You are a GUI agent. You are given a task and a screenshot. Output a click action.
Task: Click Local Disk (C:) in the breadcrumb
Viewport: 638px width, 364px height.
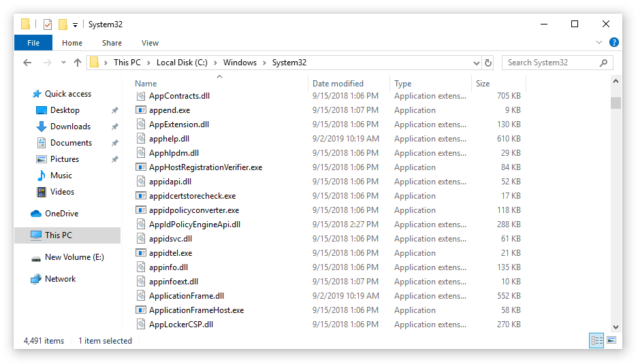(182, 63)
